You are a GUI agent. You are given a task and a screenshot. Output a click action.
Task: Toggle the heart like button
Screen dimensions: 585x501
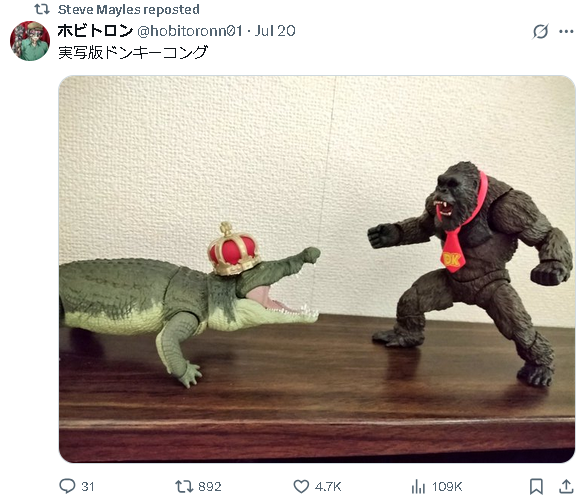(x=301, y=486)
